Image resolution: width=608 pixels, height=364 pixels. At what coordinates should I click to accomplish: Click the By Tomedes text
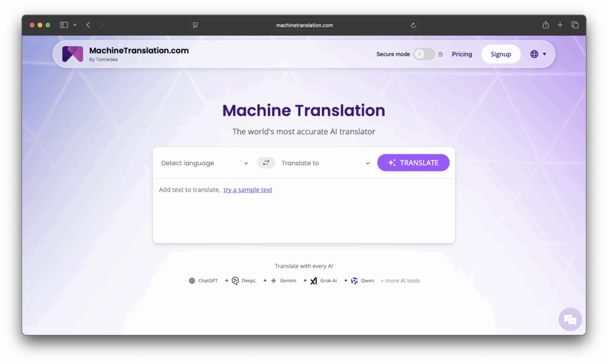click(103, 60)
